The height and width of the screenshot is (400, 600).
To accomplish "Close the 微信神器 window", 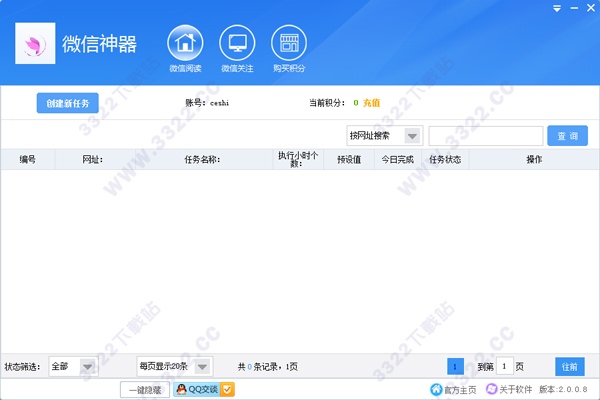I will point(591,8).
